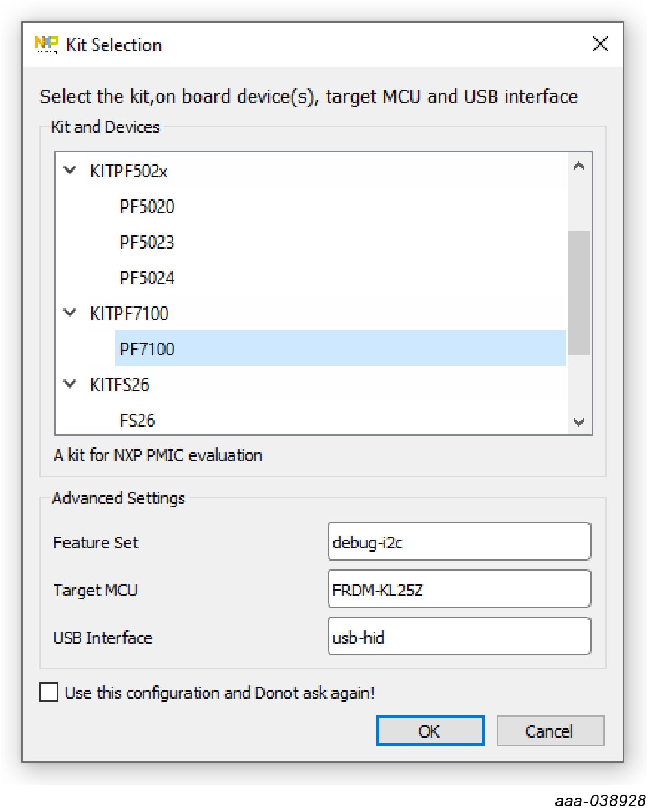Select the FS26 device
Screen dimensions: 648x812
point(137,420)
